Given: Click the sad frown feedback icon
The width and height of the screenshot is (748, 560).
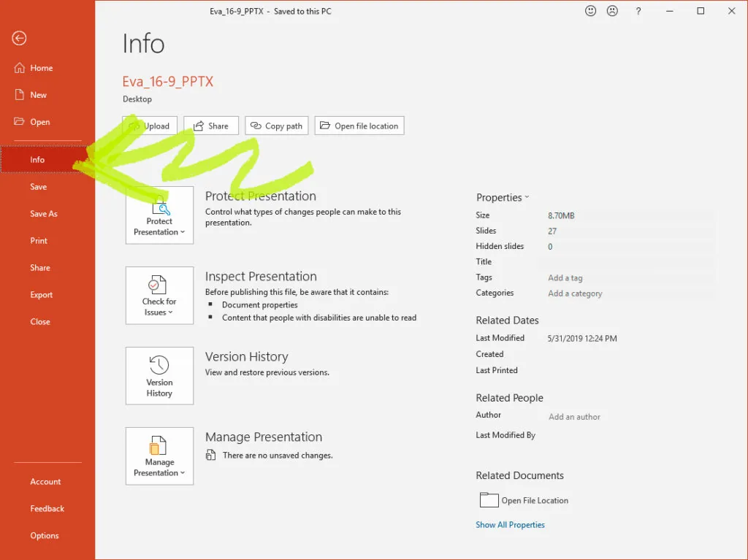Looking at the screenshot, I should pyautogui.click(x=612, y=11).
